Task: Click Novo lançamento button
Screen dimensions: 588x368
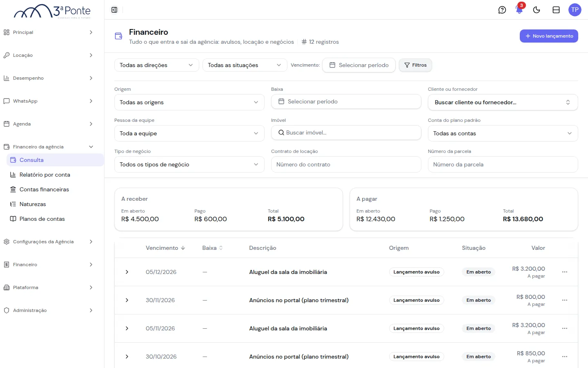Action: point(549,36)
